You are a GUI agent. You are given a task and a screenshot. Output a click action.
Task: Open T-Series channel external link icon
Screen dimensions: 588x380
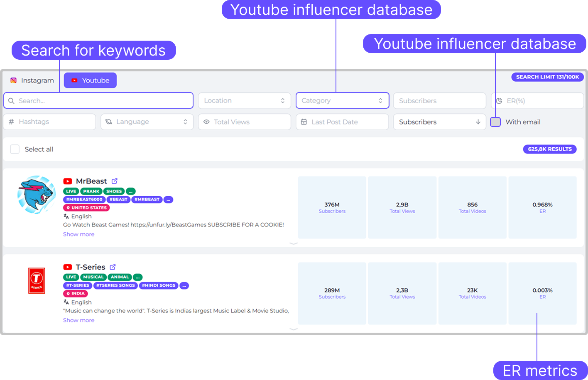pos(113,267)
